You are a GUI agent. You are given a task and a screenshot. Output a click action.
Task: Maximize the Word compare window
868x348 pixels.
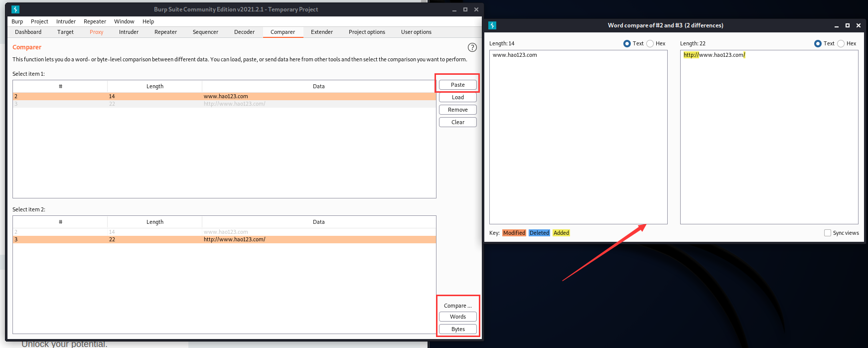tap(848, 25)
